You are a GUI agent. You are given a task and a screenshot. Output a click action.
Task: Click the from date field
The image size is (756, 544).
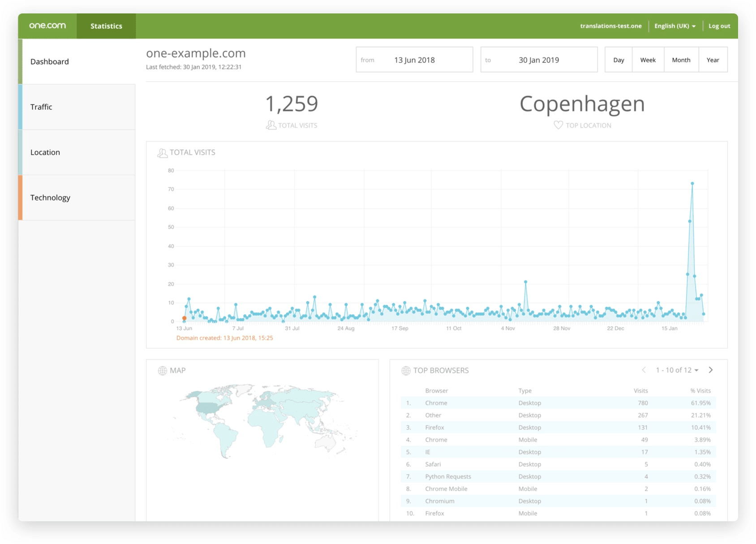pyautogui.click(x=414, y=60)
